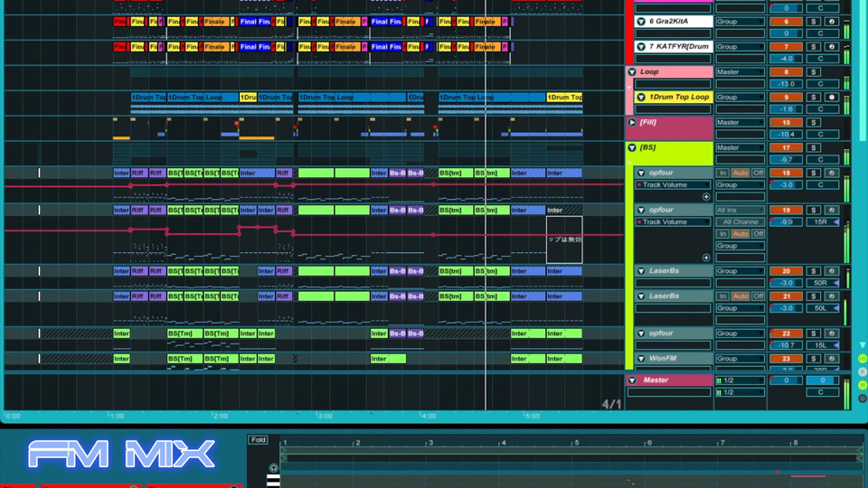Fold the 6 Gra2KitA track

click(641, 22)
